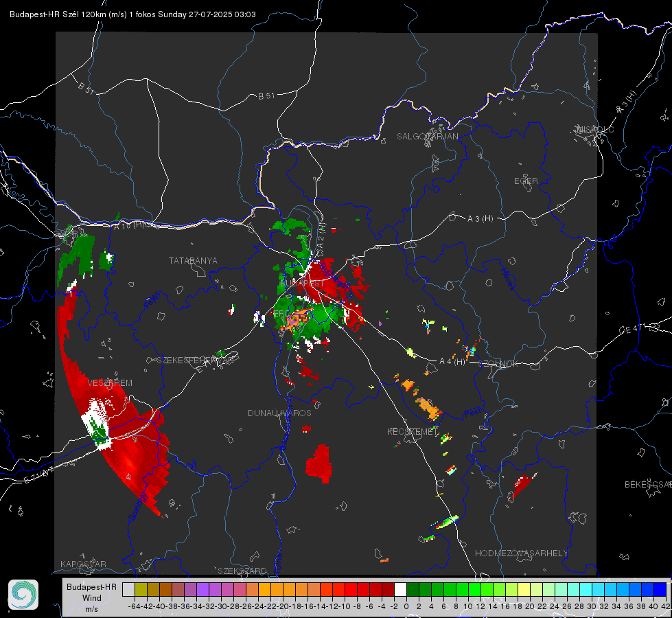Viewport: 672px width, 618px height.
Task: Click the timestamp 'Sunday 27-07-2025 03:03'
Action: pyautogui.click(x=207, y=14)
